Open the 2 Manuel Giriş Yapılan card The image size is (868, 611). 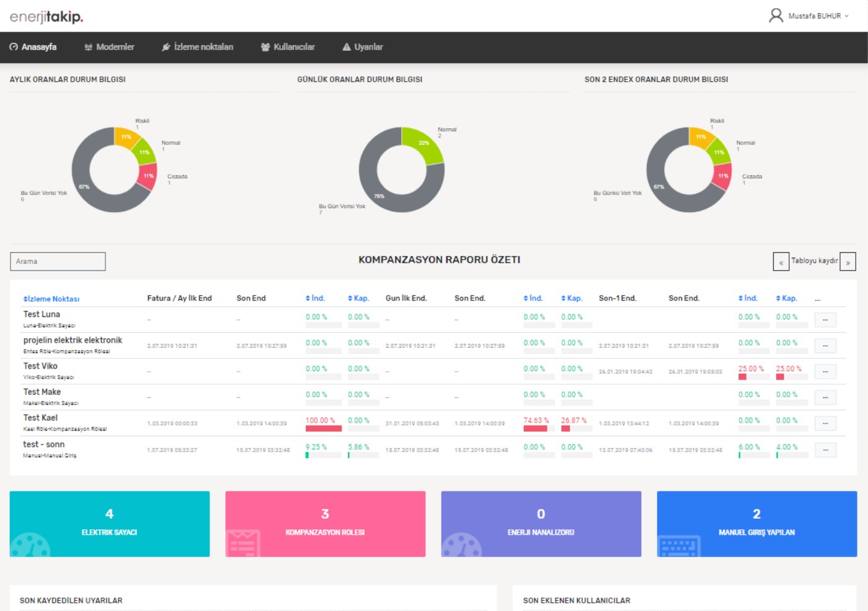pyautogui.click(x=757, y=524)
